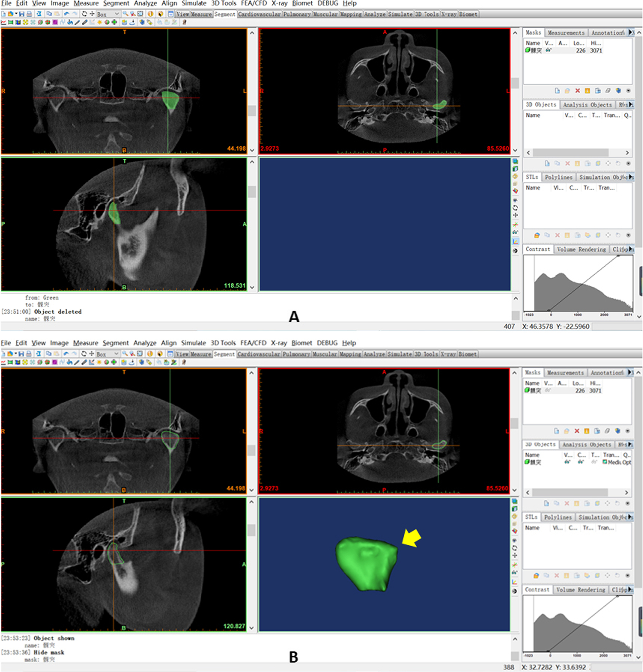The image size is (643, 672).
Task: Click the contrast histogram in top window
Action: (x=578, y=283)
